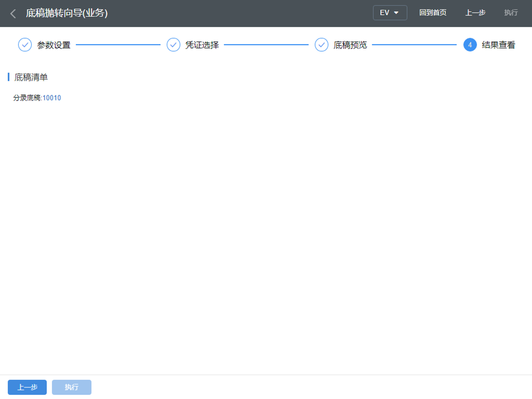Go to the 结果查看 step label

coord(498,45)
